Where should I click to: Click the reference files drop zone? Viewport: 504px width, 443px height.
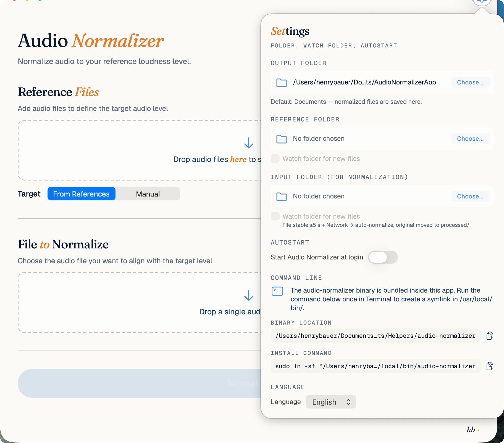[139, 150]
